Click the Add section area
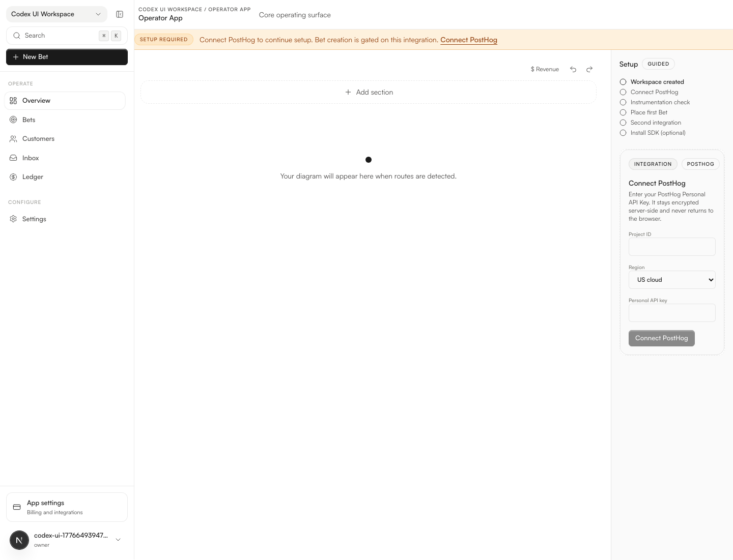733x560 pixels. click(369, 92)
